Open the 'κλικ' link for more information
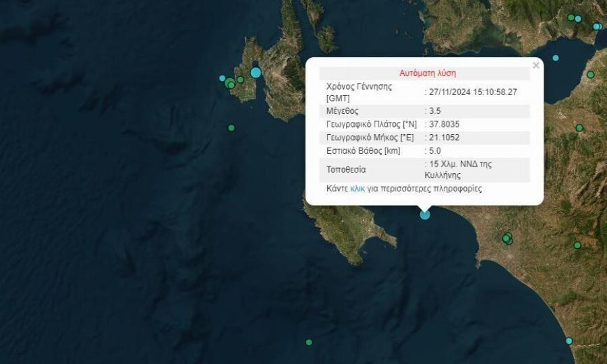This screenshot has width=607, height=364. click(357, 189)
